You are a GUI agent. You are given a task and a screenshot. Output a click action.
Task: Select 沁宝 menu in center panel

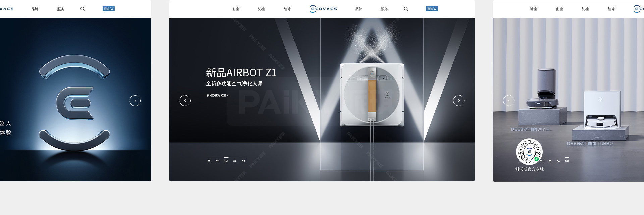pos(262,9)
